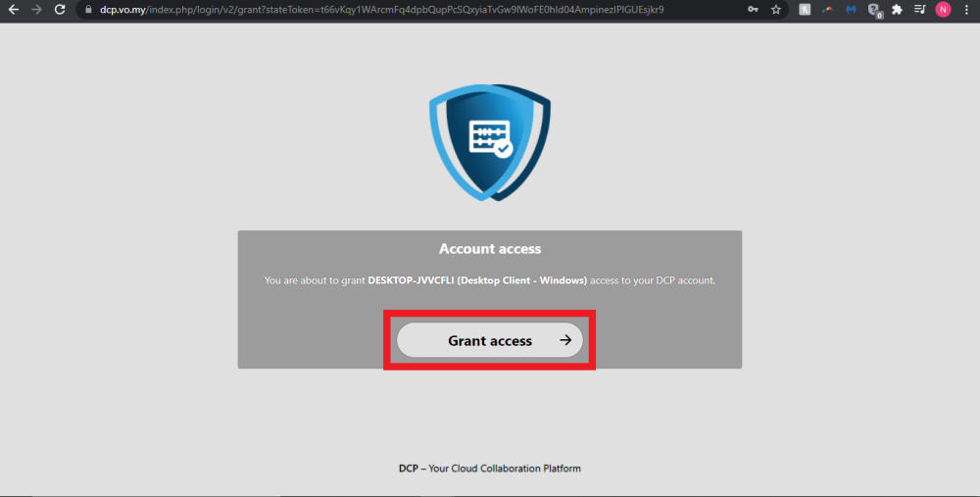Screen dimensions: 980x497
Task: Open the Extensions puzzle piece menu
Action: (897, 10)
